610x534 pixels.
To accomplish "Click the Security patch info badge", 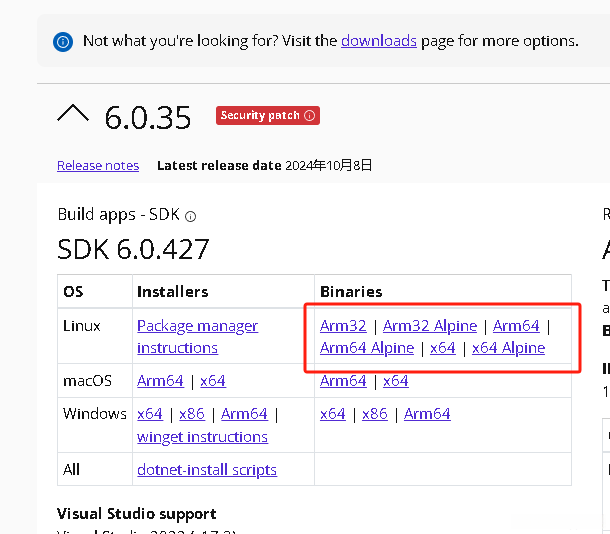I will click(x=267, y=116).
